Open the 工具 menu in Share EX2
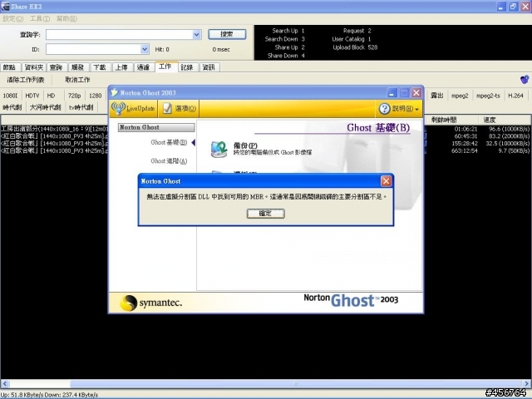532x399 pixels. coord(40,18)
